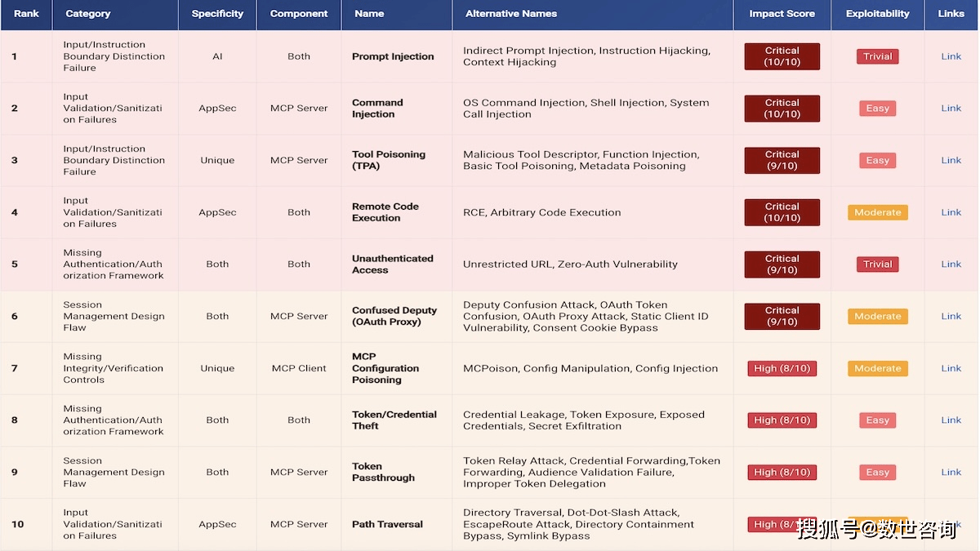Click the Exploitability column header
980x551 pixels.
point(877,14)
